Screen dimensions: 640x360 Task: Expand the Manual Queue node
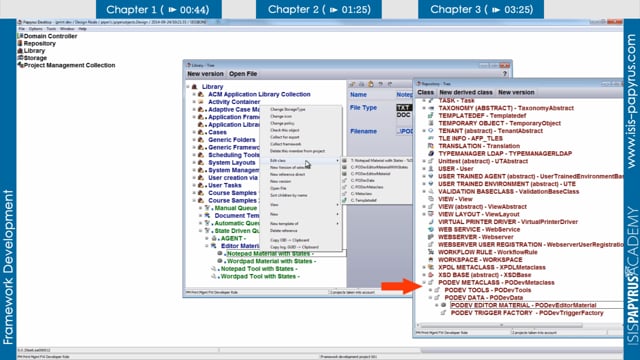click(x=201, y=208)
